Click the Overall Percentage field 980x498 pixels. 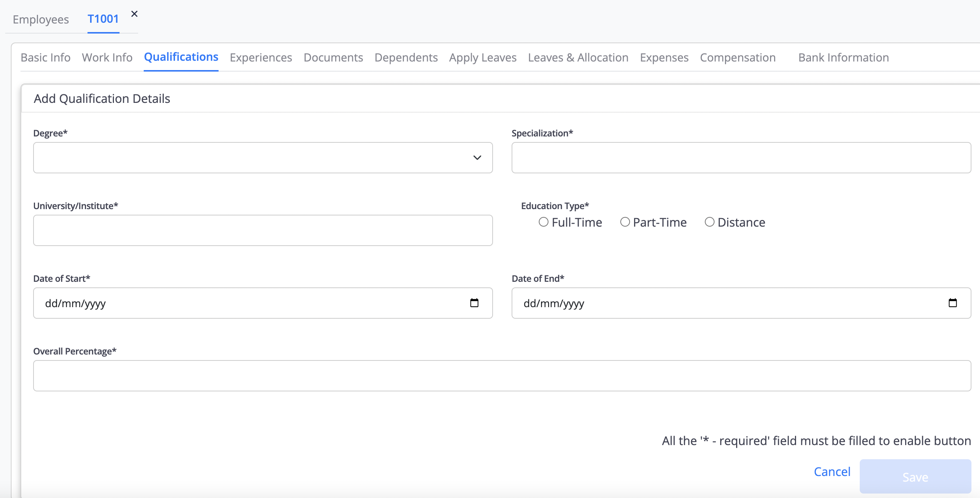tap(502, 375)
